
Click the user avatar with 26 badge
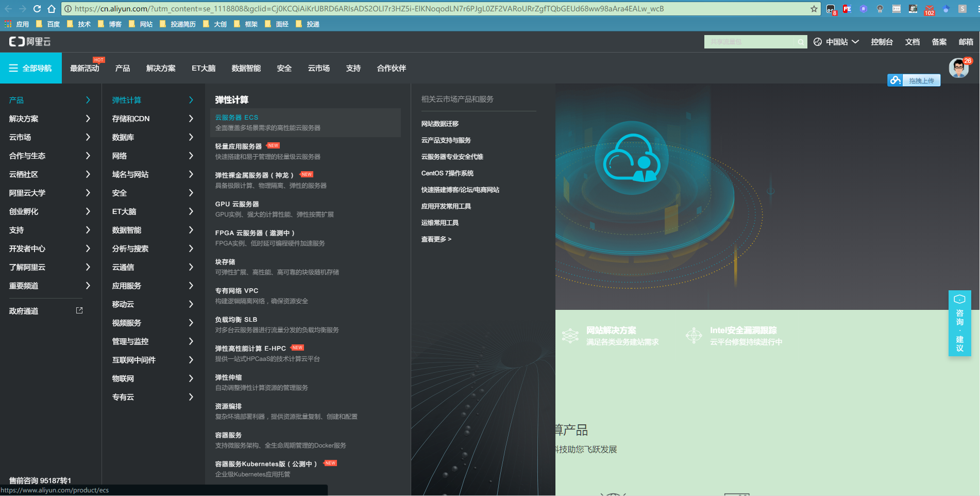(x=959, y=68)
